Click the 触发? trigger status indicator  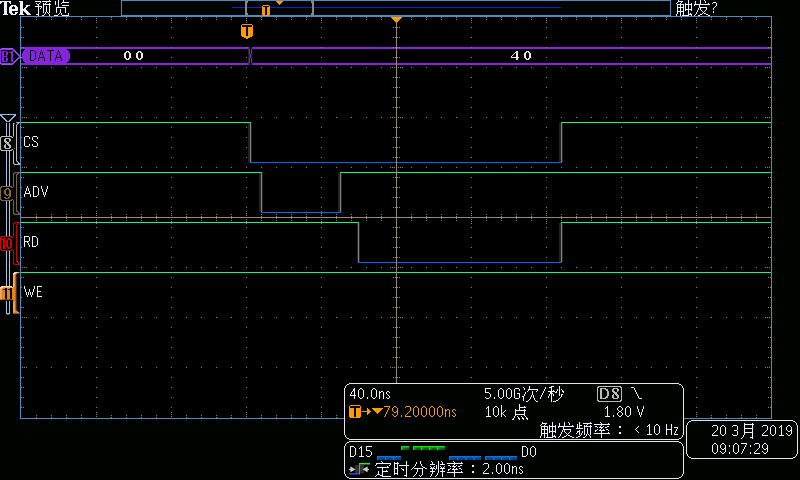[696, 8]
